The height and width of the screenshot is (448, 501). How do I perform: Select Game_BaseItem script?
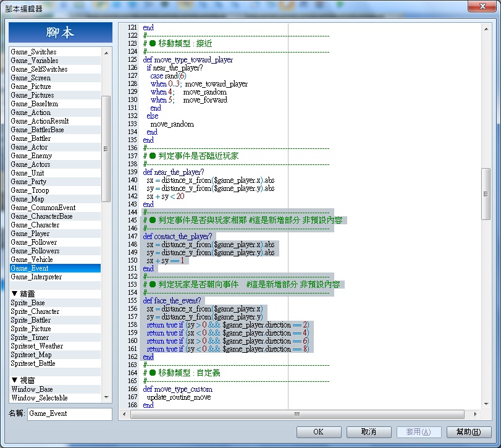tap(55, 104)
